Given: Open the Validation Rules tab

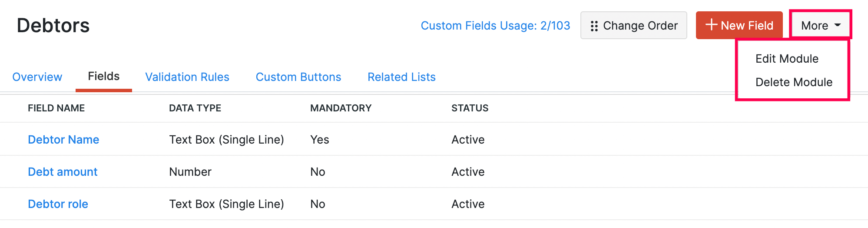Looking at the screenshot, I should click(x=187, y=77).
